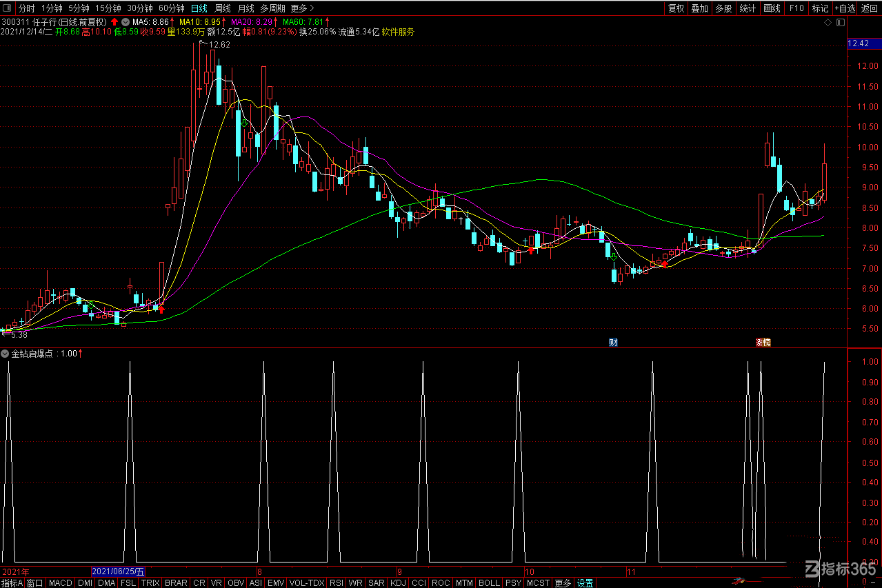
Task: Open the 复权 adjustment menu
Action: coord(676,8)
